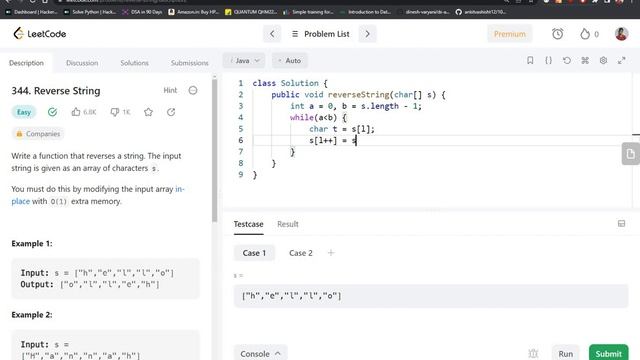Screen dimensions: 640x360
Task: Click the format code braces icon
Action: [x=548, y=60]
